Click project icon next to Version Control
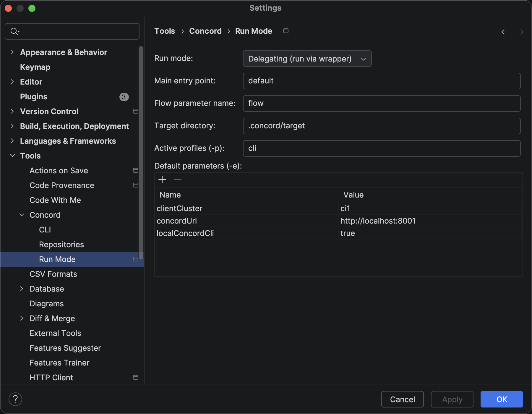Image resolution: width=532 pixels, height=414 pixels. (x=136, y=111)
